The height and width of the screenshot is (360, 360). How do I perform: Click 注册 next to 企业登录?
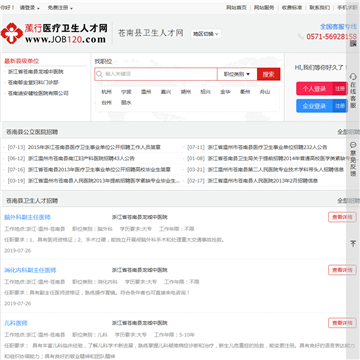click(x=340, y=106)
